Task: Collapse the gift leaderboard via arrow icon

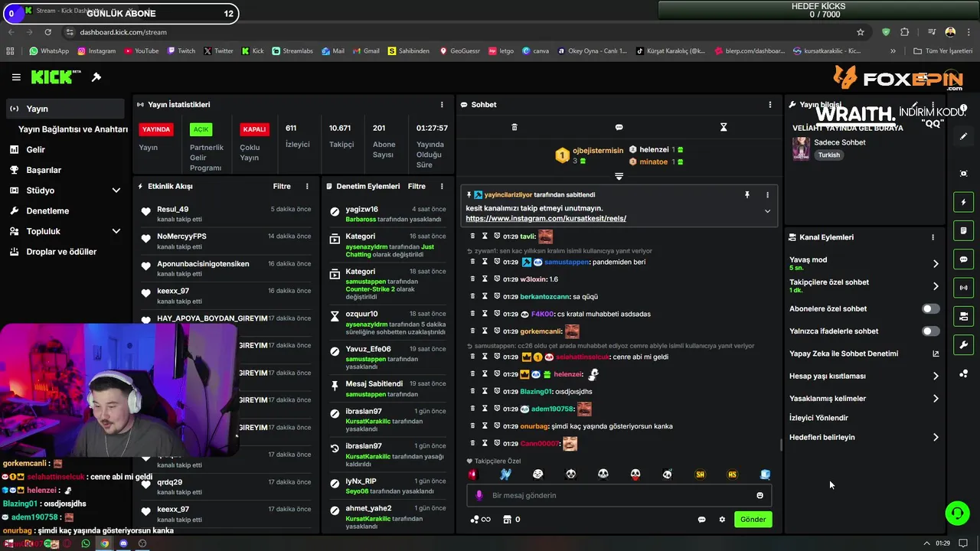Action: 619,176
